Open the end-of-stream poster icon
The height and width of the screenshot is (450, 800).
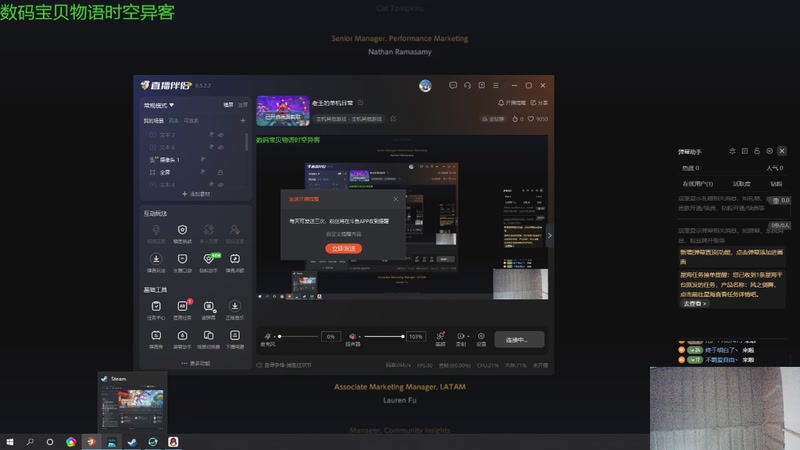click(x=235, y=336)
